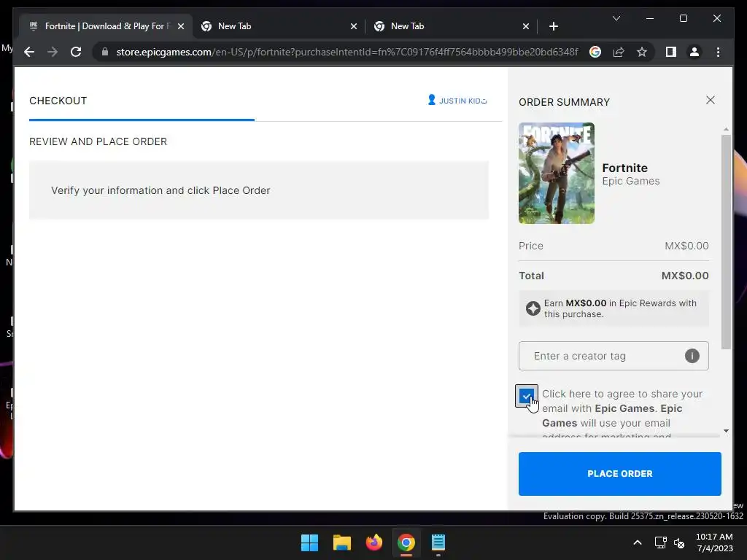Open the Chrome three-dot menu
The width and height of the screenshot is (747, 560).
coord(718,52)
